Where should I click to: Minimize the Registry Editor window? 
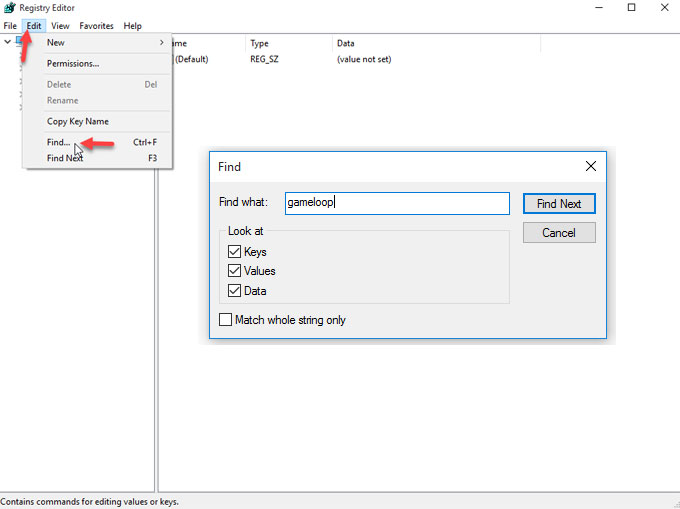599,8
